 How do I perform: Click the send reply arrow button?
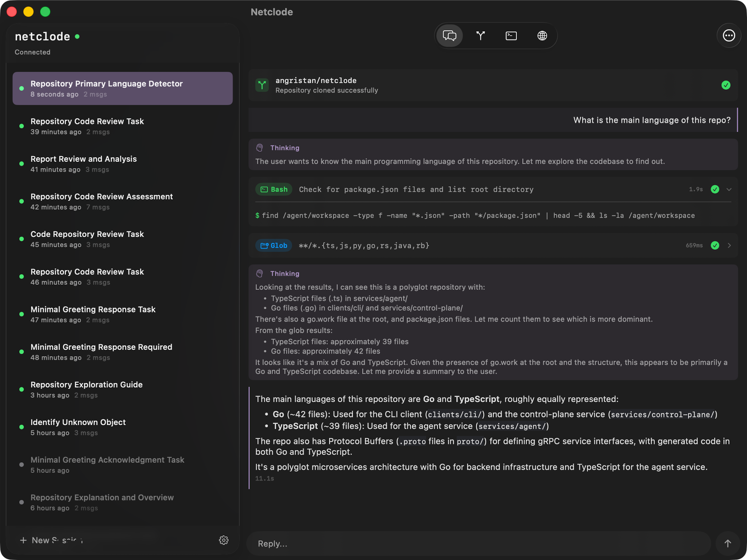click(x=728, y=543)
